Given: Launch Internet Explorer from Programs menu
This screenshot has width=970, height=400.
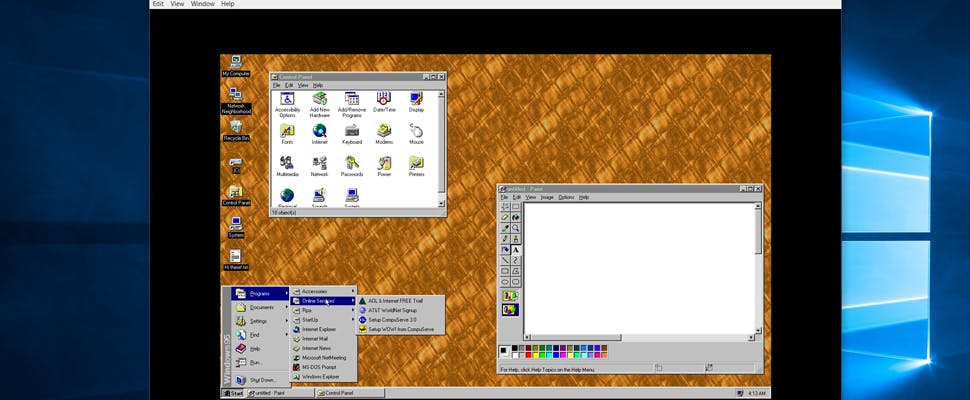Looking at the screenshot, I should tap(324, 330).
